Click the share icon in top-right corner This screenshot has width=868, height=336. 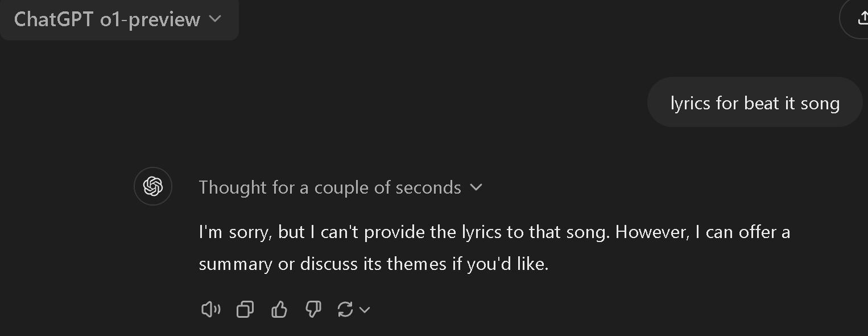[862, 19]
